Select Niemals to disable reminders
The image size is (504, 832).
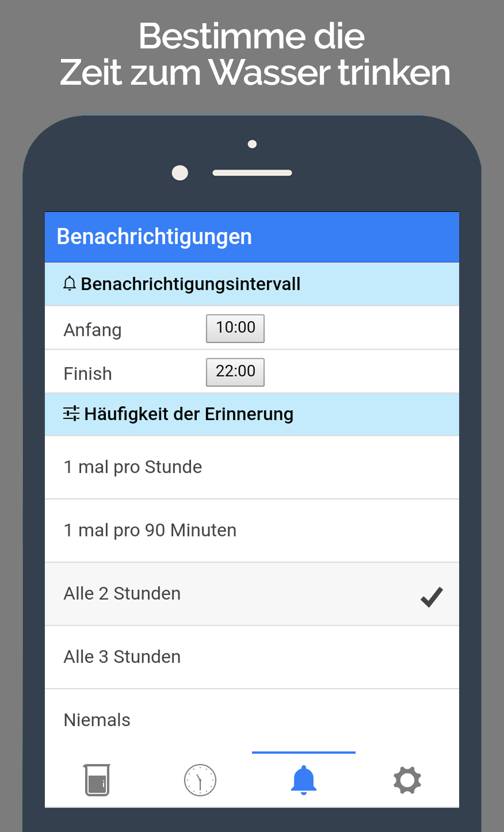coord(97,720)
